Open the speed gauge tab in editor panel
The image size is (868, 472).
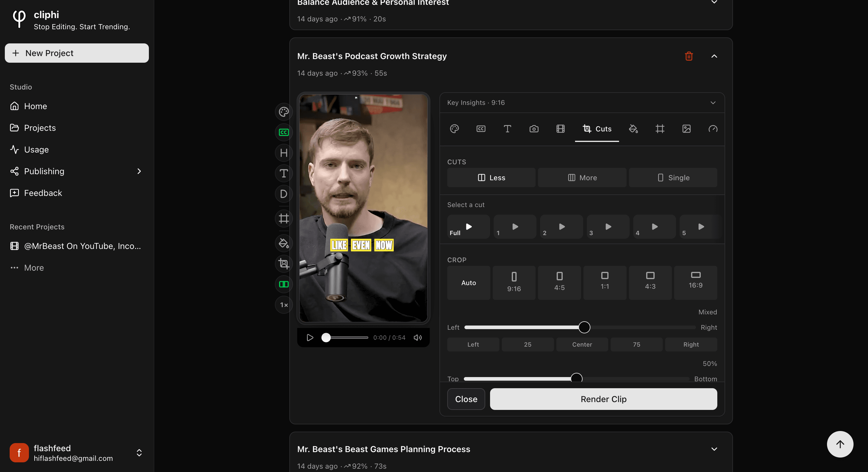pyautogui.click(x=713, y=129)
